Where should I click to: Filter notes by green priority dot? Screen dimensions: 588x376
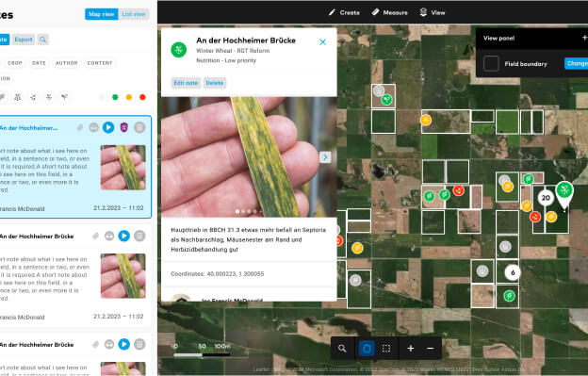[x=115, y=97]
